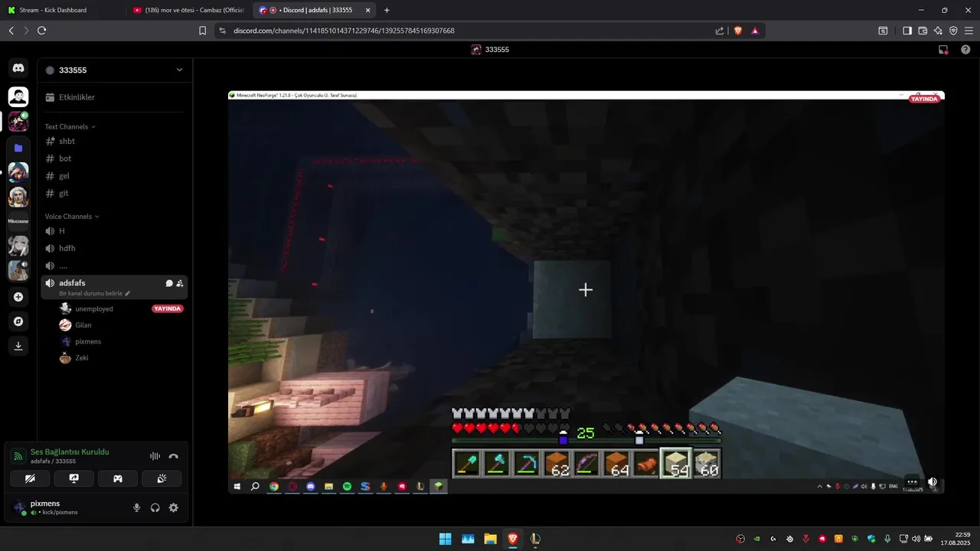Start an activity with gamepad icon

click(x=118, y=478)
